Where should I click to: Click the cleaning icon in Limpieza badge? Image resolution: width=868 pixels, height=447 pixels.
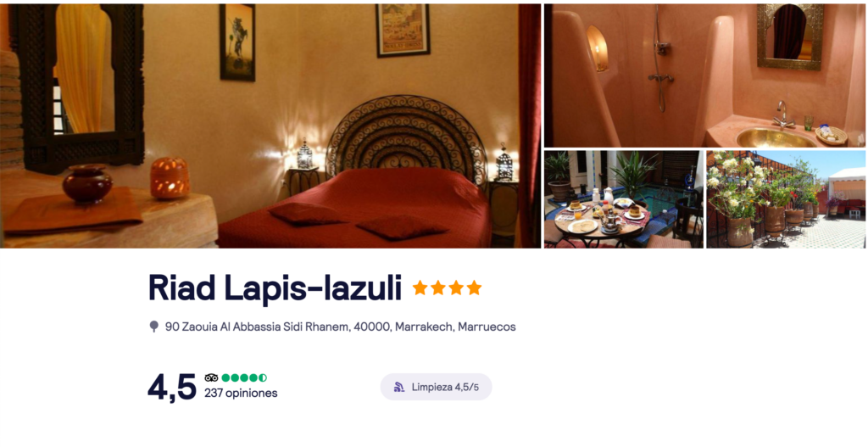399,387
